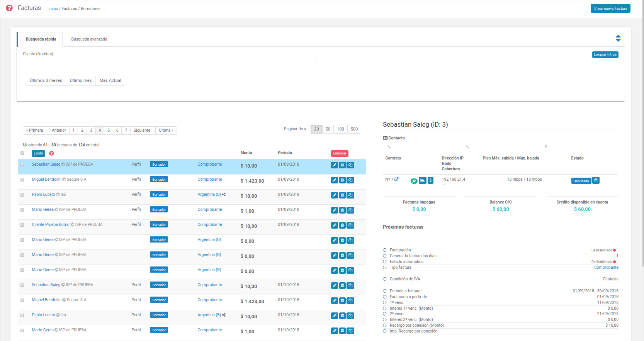Check the Sebastian Saieg 01/10/2018 row checkbox
Image resolution: width=644 pixels, height=341 pixels.
[x=22, y=285]
